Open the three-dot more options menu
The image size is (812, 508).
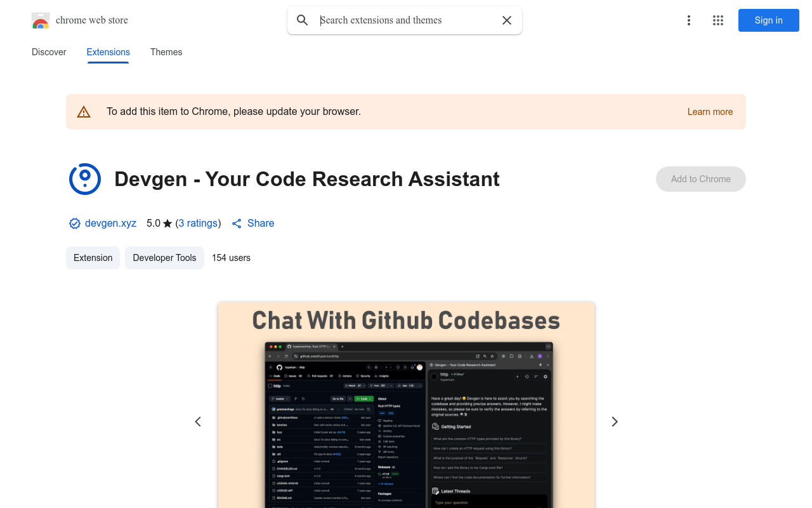tap(689, 20)
